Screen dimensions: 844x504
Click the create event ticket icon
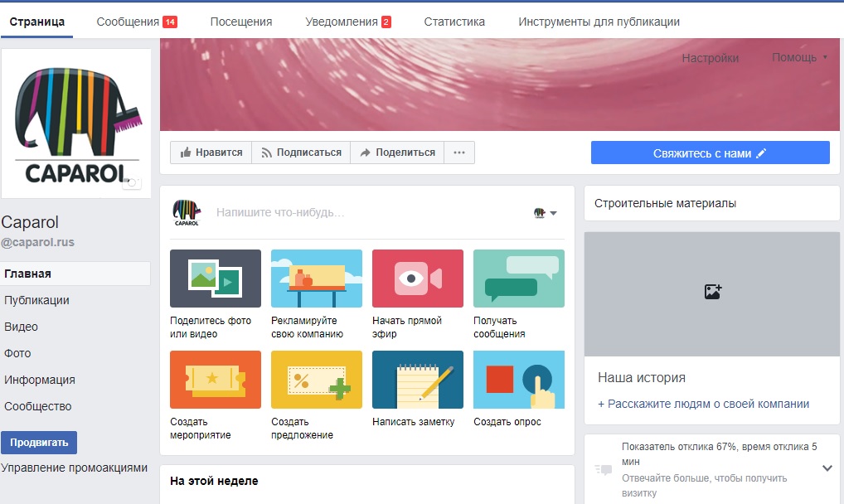(x=216, y=380)
